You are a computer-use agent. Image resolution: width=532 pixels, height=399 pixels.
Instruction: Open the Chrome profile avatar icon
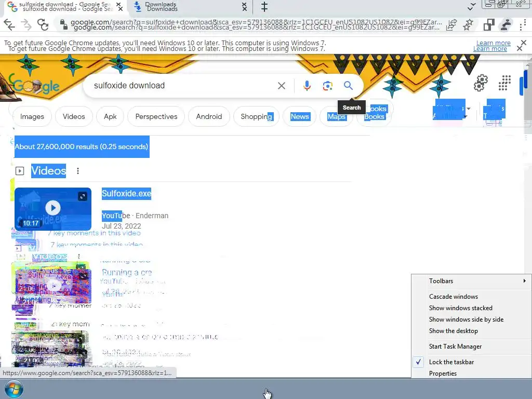coord(506,25)
